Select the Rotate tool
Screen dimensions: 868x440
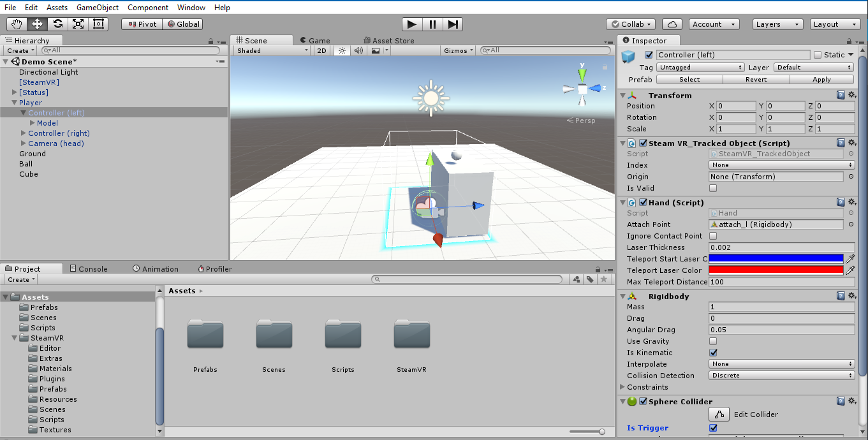pyautogui.click(x=58, y=24)
